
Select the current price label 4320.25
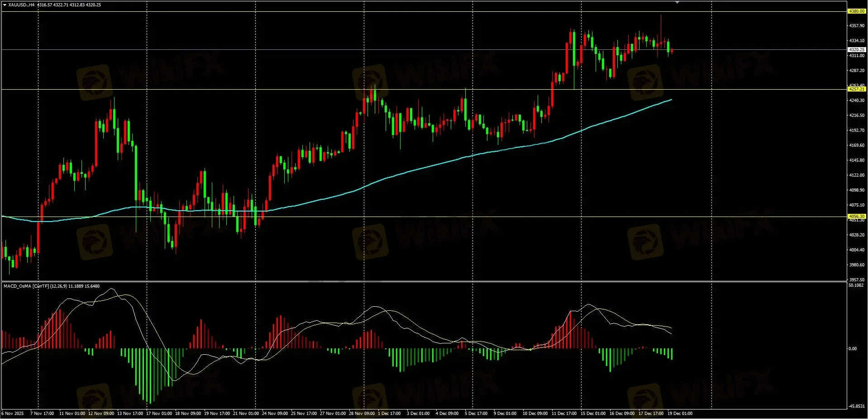856,50
